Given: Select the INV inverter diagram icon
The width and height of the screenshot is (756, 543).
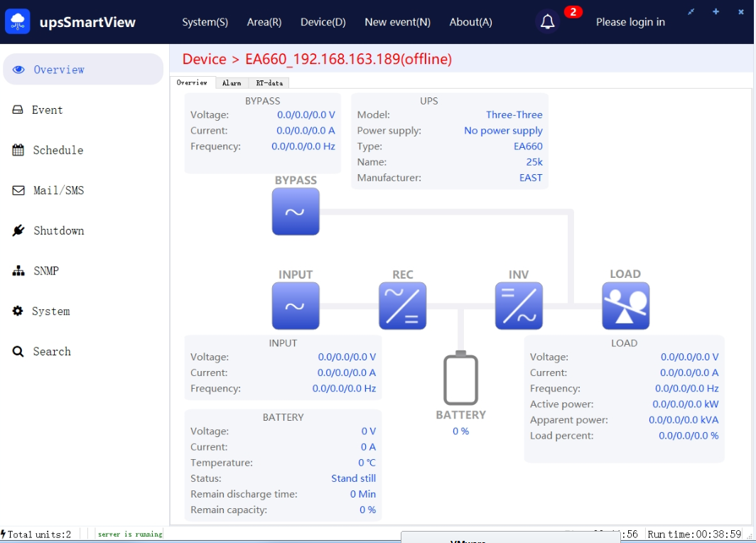Looking at the screenshot, I should tap(519, 306).
